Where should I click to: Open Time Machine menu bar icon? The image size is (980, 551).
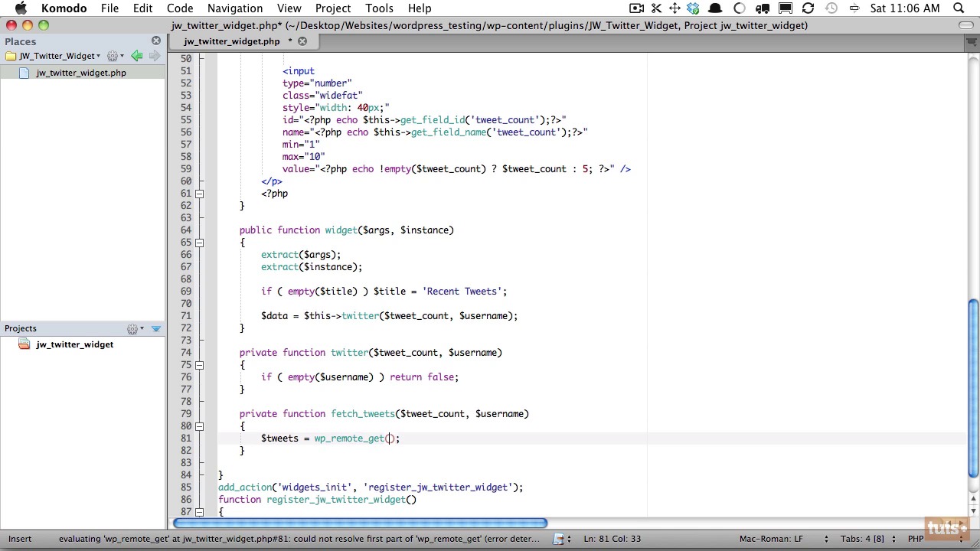tap(831, 8)
